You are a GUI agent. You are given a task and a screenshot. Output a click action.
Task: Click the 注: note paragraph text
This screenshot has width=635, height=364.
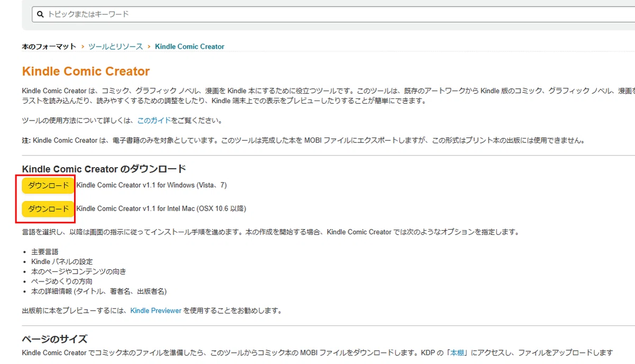(303, 140)
